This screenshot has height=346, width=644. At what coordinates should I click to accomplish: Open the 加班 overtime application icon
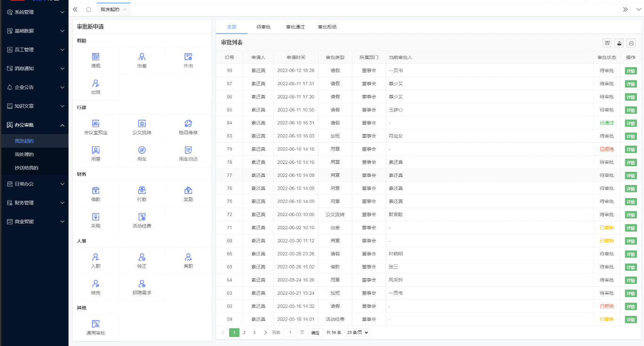coord(95,83)
